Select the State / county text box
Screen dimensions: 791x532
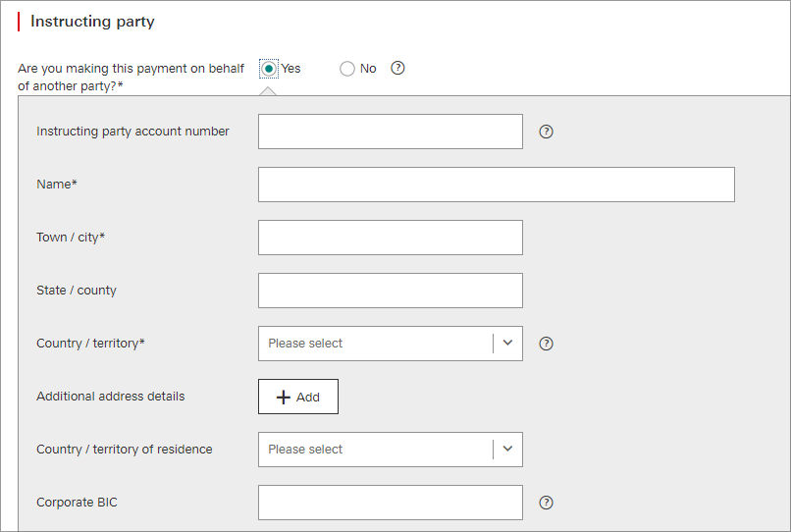[x=390, y=291]
